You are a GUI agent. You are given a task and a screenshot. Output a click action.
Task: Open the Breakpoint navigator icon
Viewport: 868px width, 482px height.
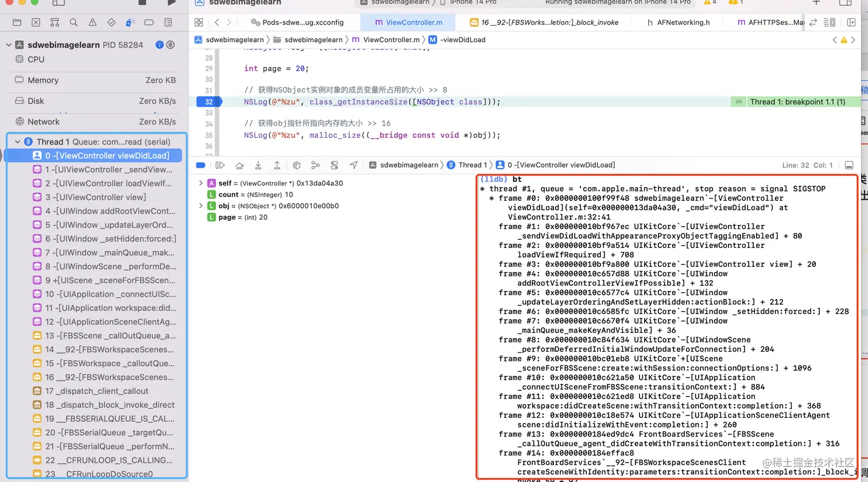coord(149,22)
